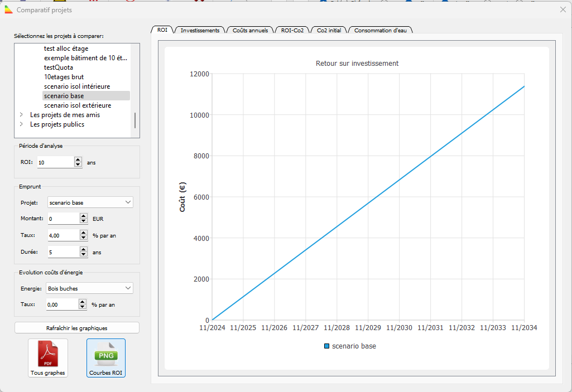The height and width of the screenshot is (392, 572).
Task: Show the Consommation d'eau tab
Action: tap(381, 31)
